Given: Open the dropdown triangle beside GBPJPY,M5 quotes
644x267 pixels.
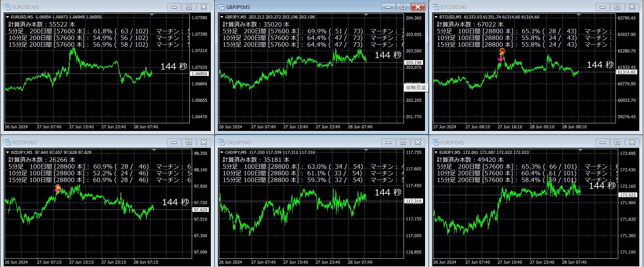Looking at the screenshot, I should tap(222, 17).
